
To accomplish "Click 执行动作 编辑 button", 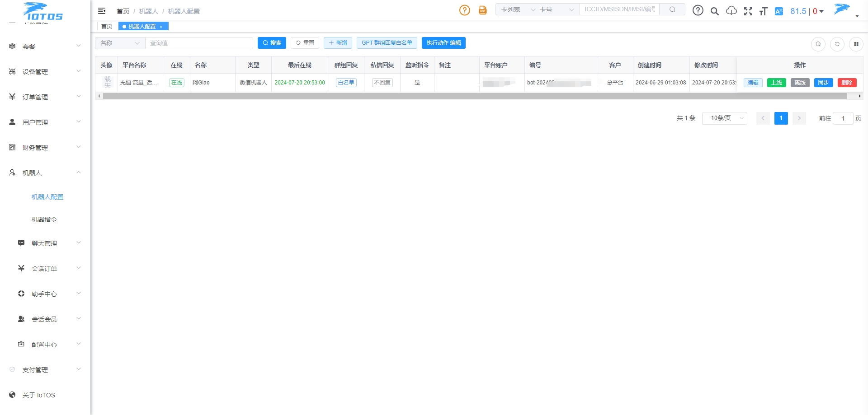I will 443,43.
